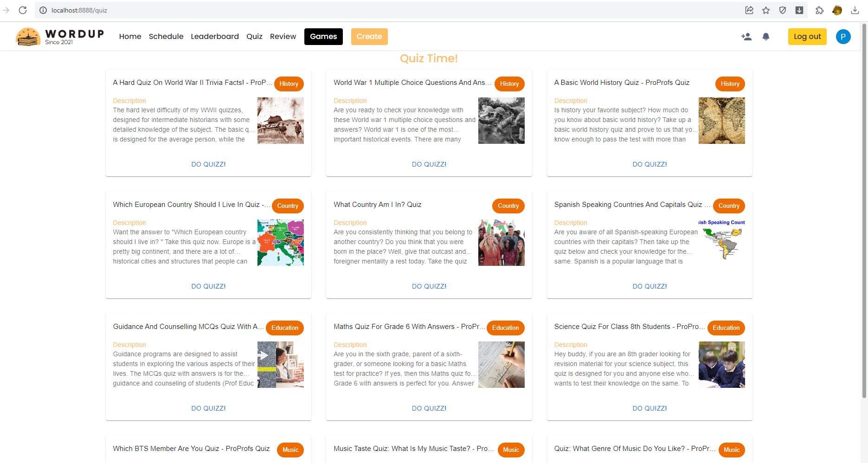Click the counselling woman thumbnail
The width and height of the screenshot is (868, 463).
[x=281, y=365]
